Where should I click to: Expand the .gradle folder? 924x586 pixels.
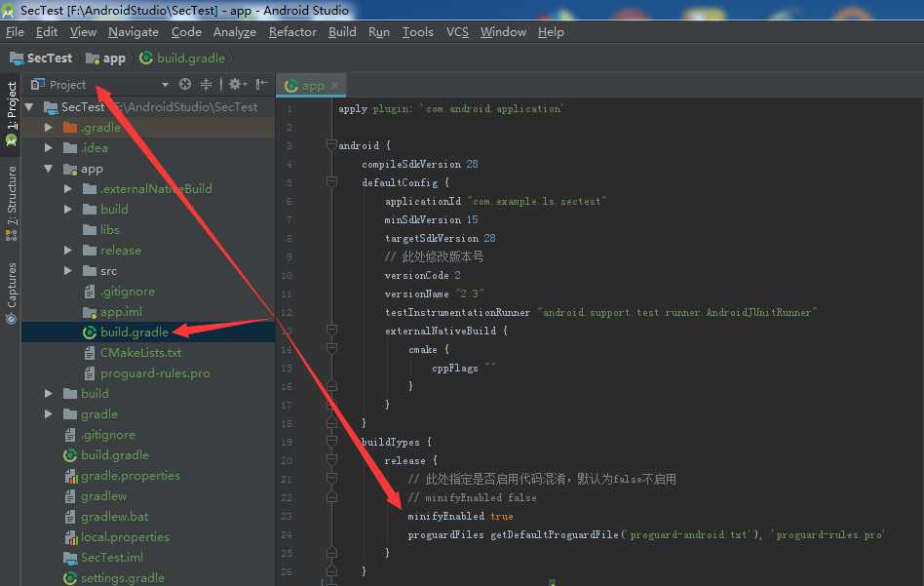coord(49,128)
